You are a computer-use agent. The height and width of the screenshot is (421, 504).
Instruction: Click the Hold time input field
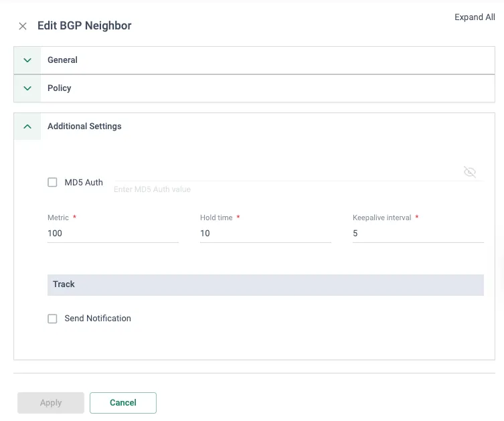click(266, 234)
